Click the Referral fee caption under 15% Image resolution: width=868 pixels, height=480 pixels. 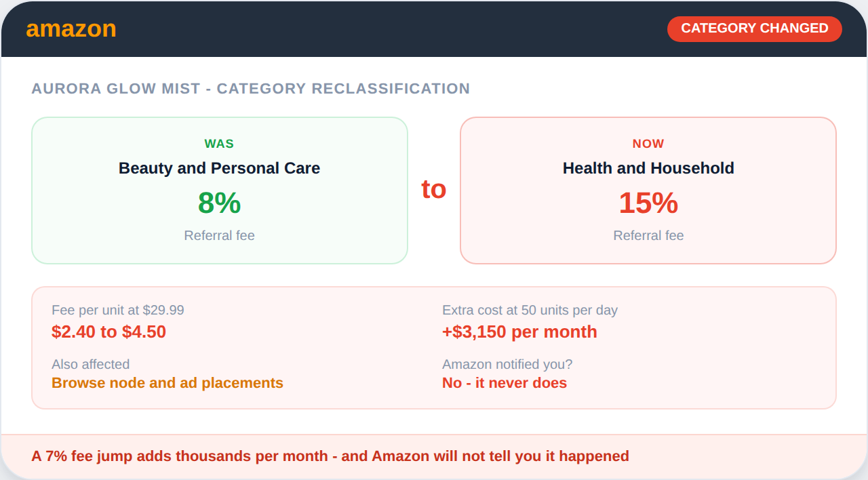pyautogui.click(x=648, y=235)
